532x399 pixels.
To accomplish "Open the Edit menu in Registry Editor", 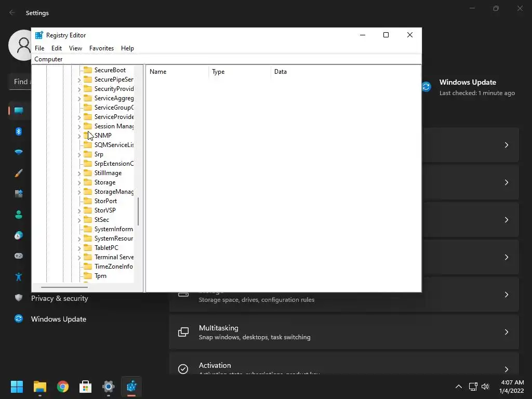I will pyautogui.click(x=56, y=48).
